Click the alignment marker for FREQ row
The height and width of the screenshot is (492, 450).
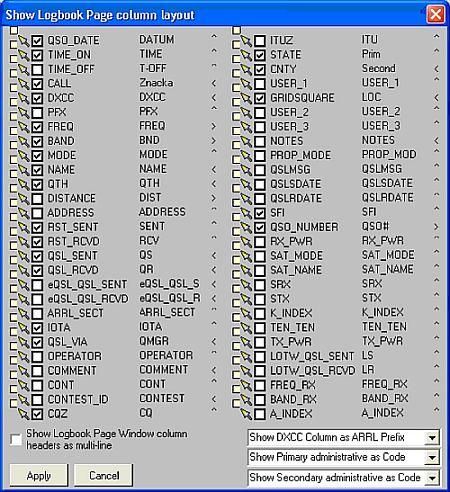(x=214, y=126)
